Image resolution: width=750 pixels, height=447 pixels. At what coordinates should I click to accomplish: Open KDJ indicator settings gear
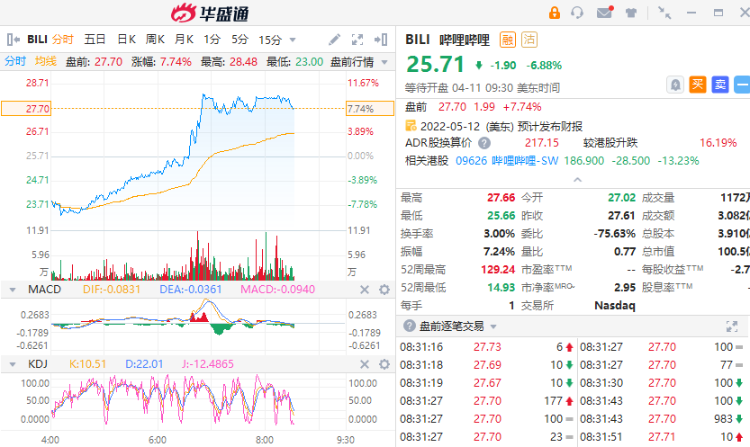[384, 365]
